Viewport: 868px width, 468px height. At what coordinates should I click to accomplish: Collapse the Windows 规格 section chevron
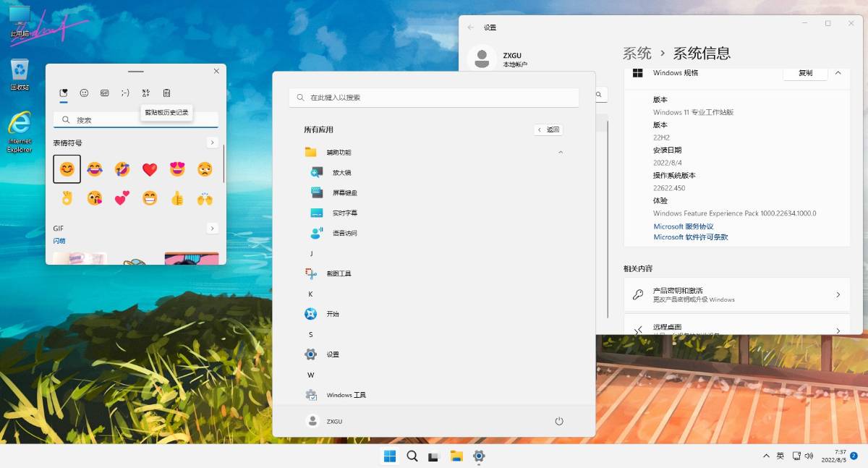pos(838,73)
